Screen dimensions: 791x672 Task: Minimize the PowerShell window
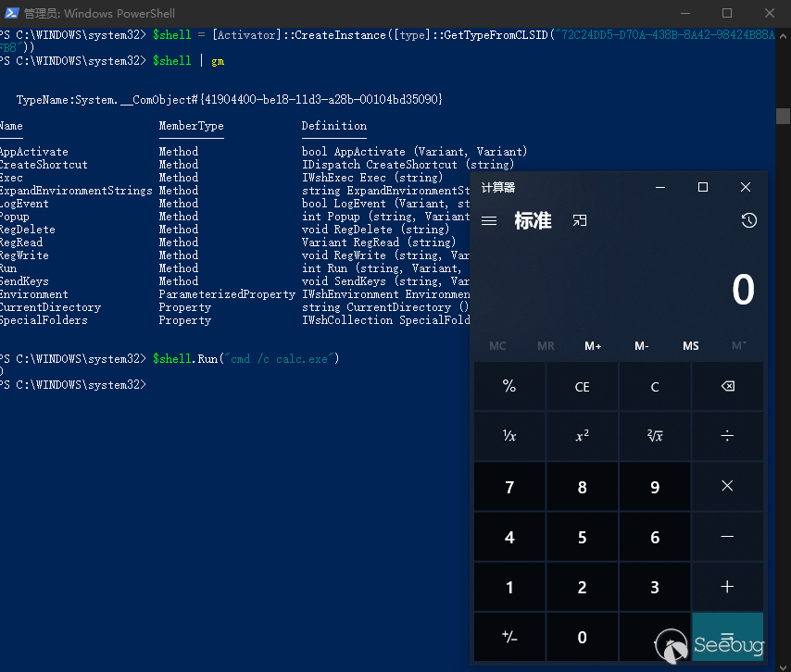tap(685, 13)
